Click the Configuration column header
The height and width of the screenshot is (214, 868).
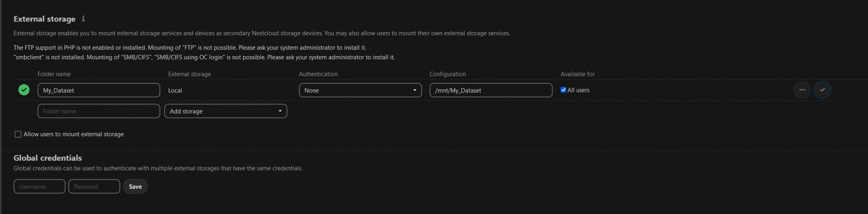coord(447,74)
